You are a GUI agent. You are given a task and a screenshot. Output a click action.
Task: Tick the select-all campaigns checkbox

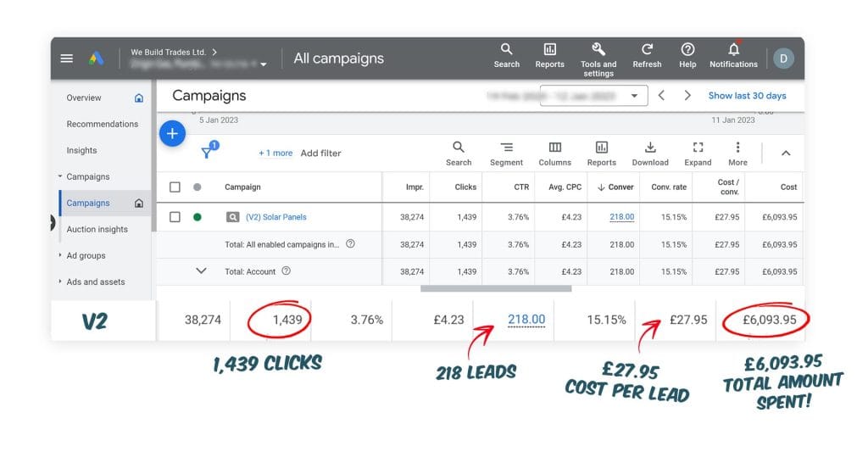(x=175, y=187)
